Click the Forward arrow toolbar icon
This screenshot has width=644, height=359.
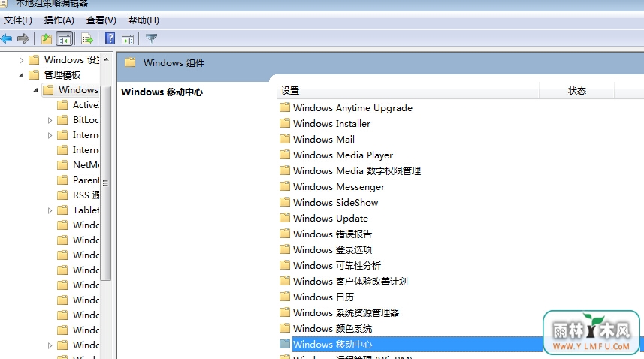click(23, 39)
